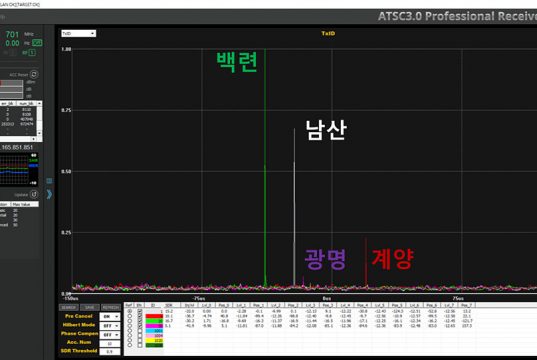Enable the checkbox beside the cyan swatch row

tap(140, 331)
